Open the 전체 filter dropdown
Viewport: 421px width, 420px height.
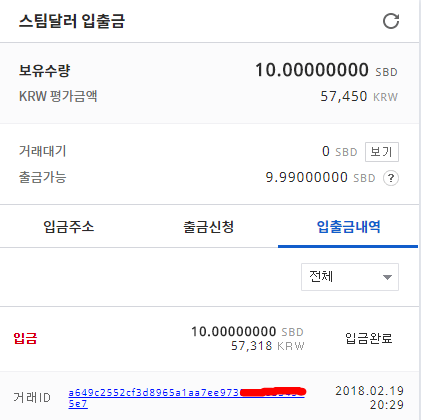pos(350,277)
